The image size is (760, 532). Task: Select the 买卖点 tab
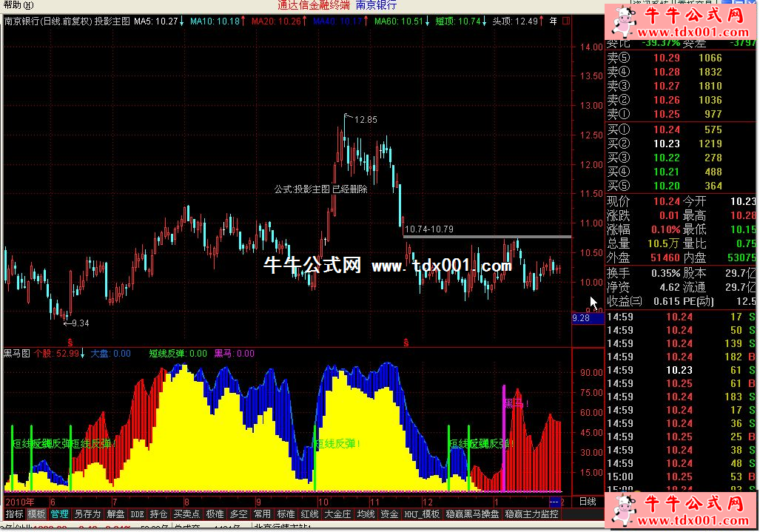point(186,514)
